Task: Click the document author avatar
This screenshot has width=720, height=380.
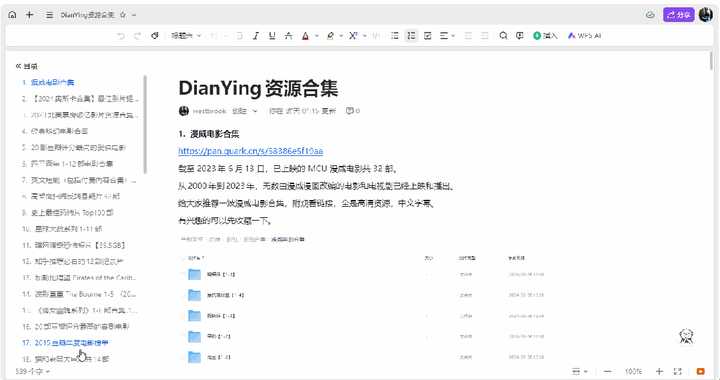Action: (184, 111)
